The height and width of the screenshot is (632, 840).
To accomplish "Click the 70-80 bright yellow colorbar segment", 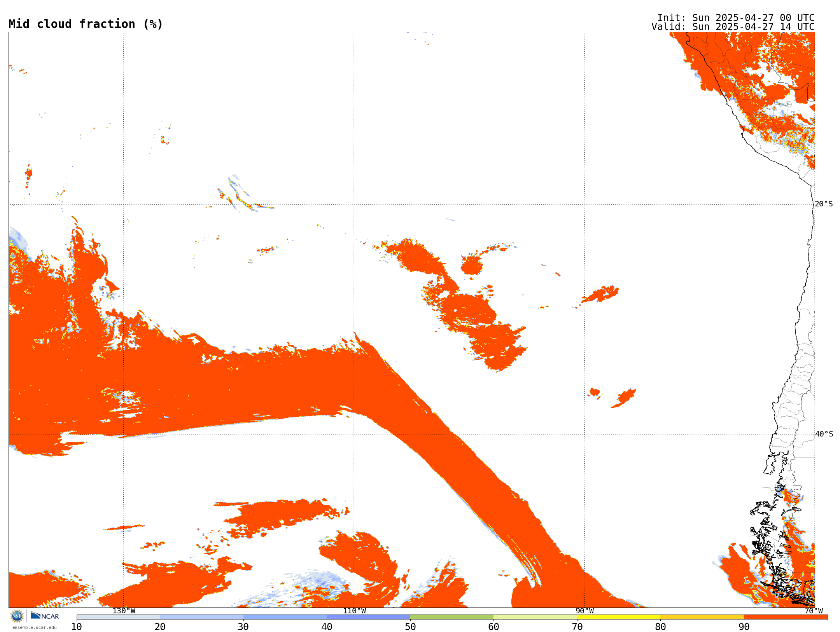I will [x=619, y=617].
